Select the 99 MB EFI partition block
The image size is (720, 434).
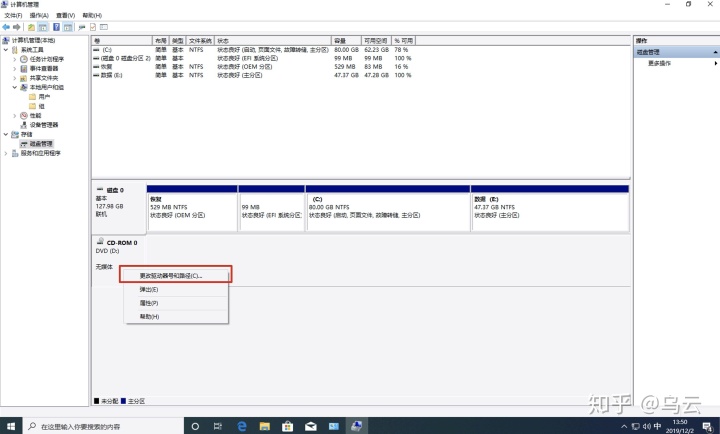271,208
